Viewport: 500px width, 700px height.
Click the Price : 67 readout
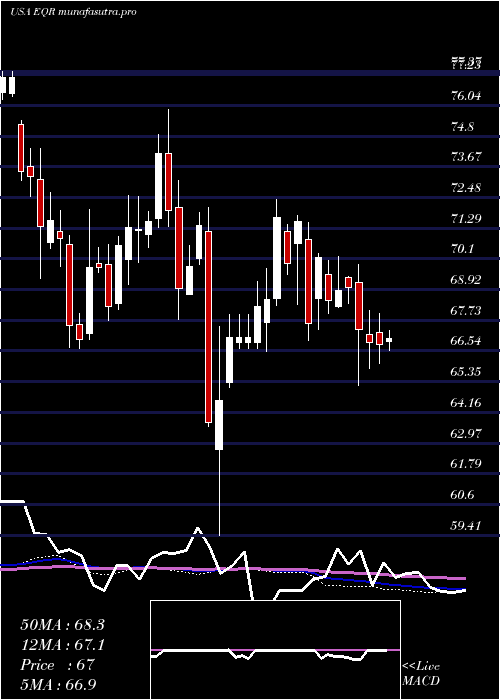click(x=57, y=665)
